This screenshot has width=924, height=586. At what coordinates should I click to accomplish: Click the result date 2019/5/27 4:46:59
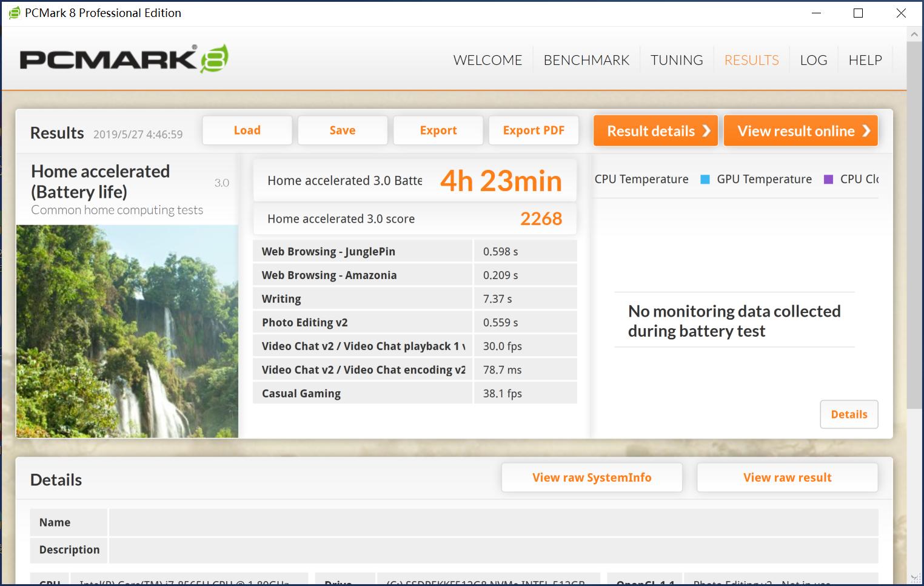pos(138,135)
